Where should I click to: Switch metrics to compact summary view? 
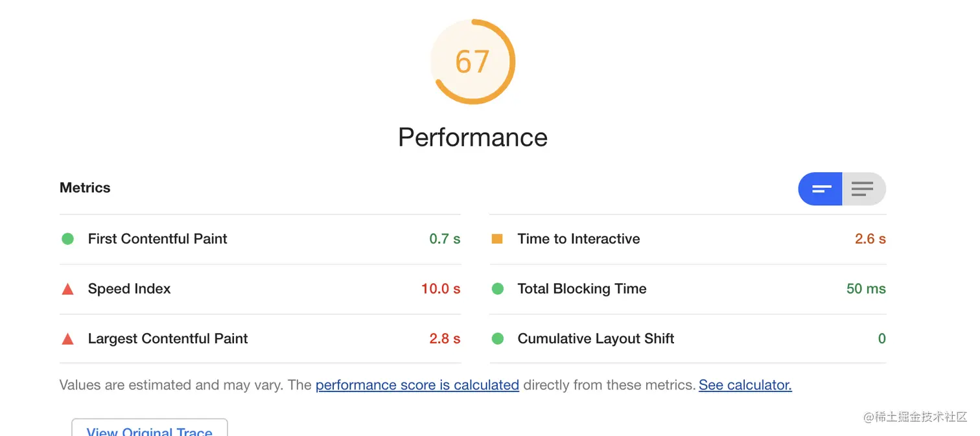coord(820,189)
